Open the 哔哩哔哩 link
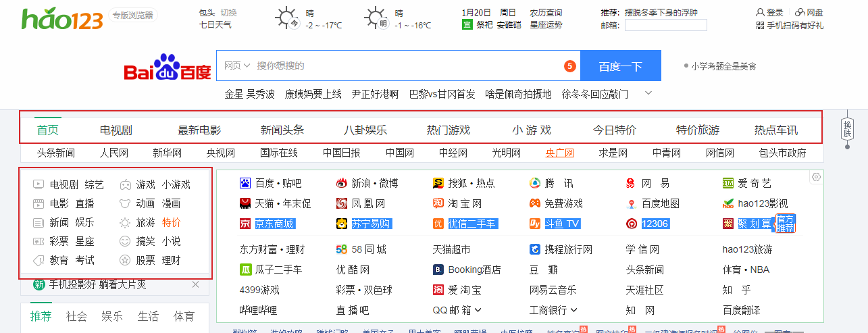Image resolution: width=868 pixels, height=333 pixels. pos(259,310)
